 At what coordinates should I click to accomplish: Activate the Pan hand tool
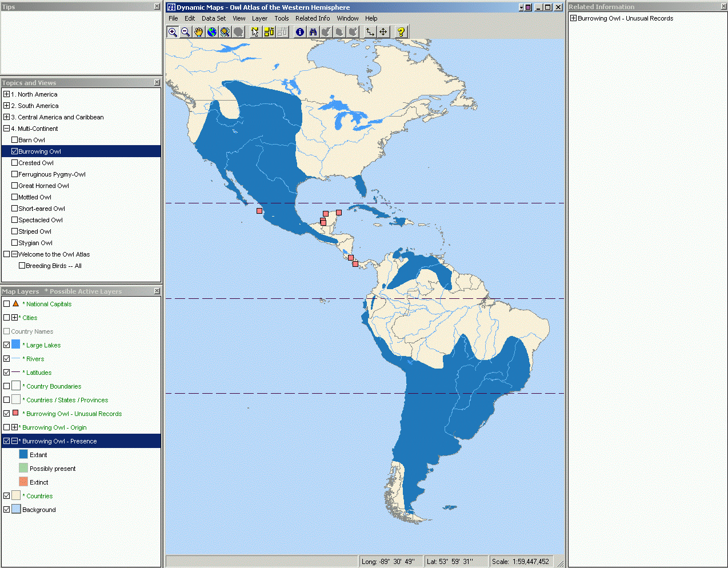pos(198,32)
